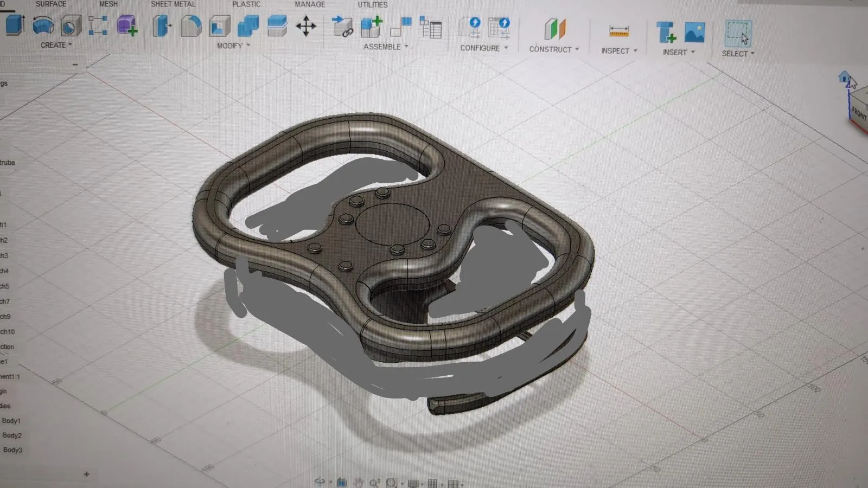Screen dimensions: 868x488
Task: Select Body3 in the browser
Action: pyautogui.click(x=12, y=450)
